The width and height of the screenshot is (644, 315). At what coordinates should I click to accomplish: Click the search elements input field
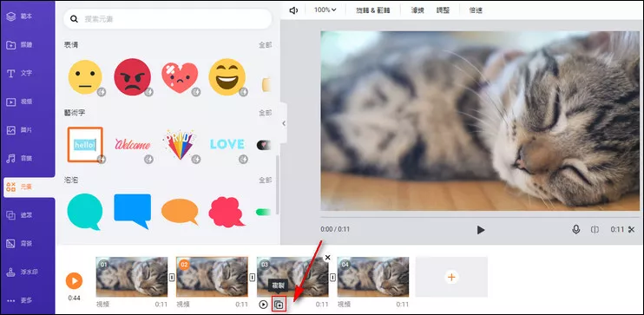pyautogui.click(x=168, y=19)
